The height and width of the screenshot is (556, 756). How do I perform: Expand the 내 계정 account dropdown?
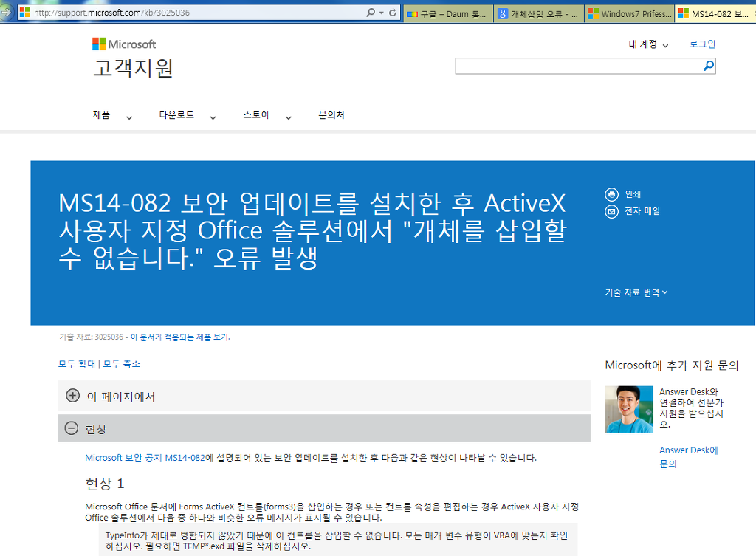point(648,44)
